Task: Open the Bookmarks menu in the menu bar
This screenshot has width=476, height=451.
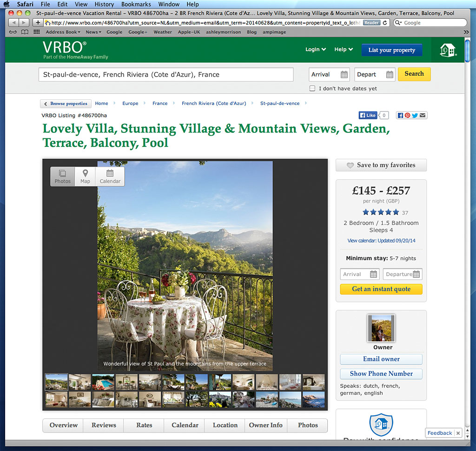Action: point(136,4)
